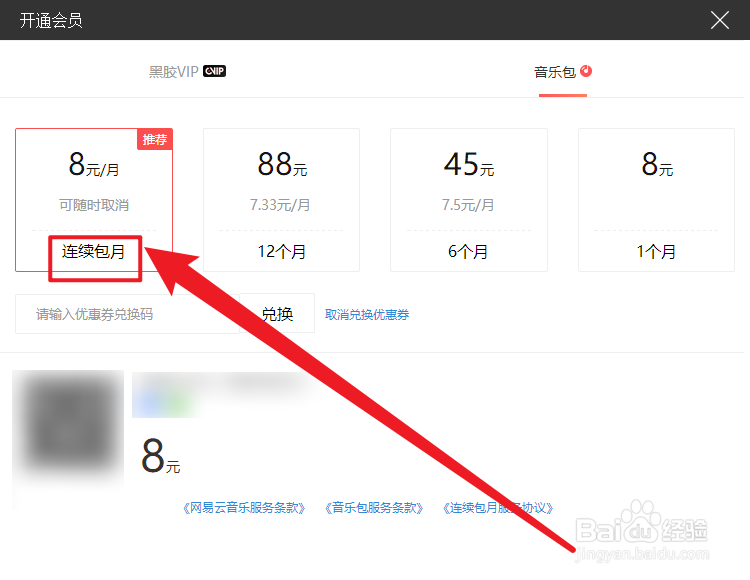Click the VIP badge icon
The height and width of the screenshot is (580, 750).
click(214, 71)
